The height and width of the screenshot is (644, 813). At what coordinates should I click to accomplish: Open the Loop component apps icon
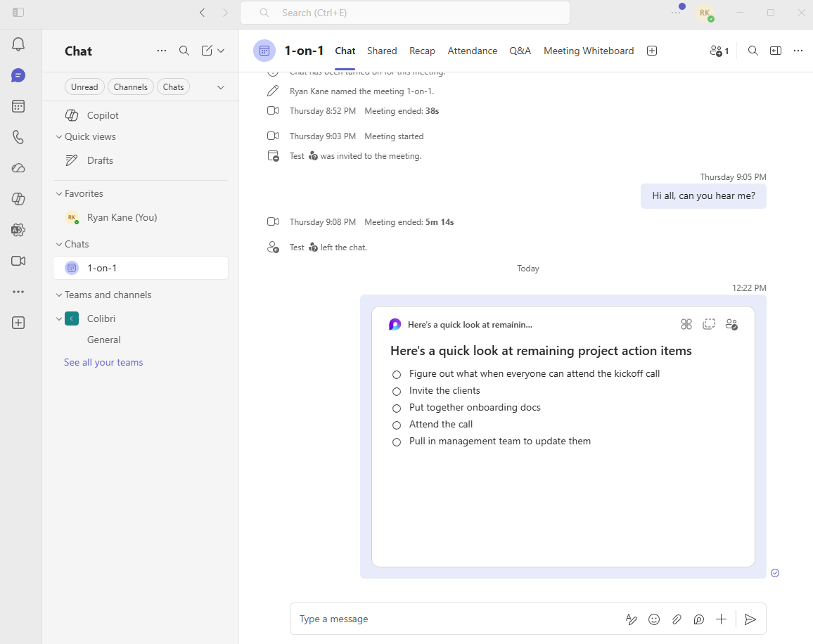pos(686,325)
